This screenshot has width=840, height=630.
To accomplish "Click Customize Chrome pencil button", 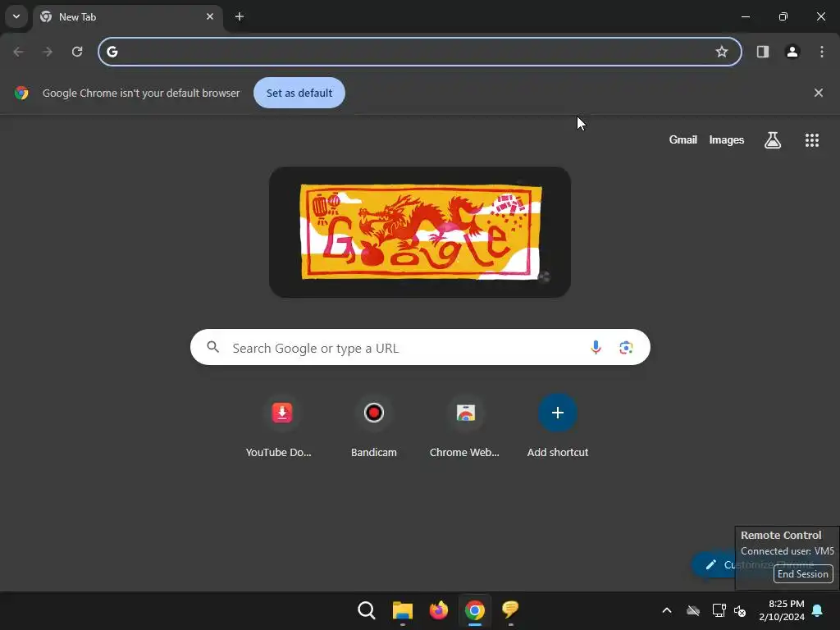I will click(x=713, y=564).
